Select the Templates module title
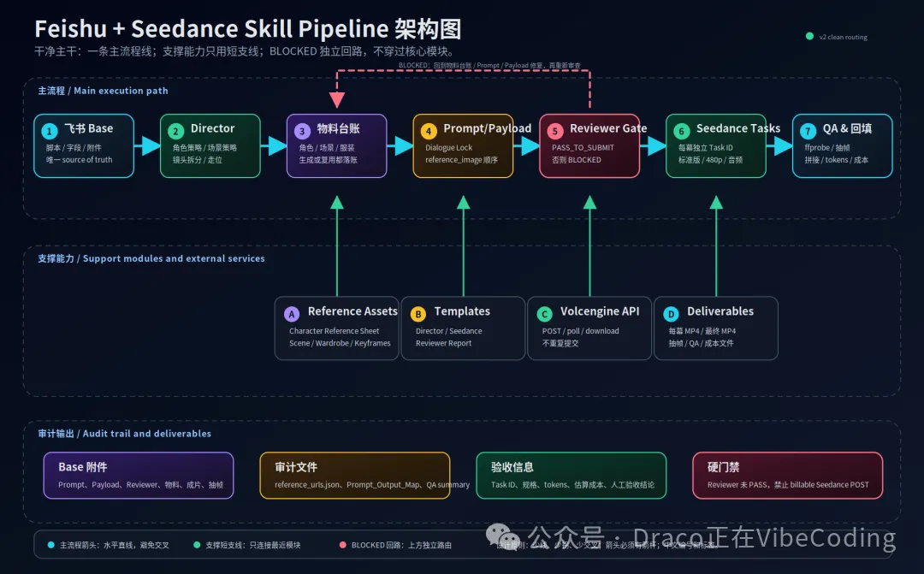The width and height of the screenshot is (924, 574). 462,311
